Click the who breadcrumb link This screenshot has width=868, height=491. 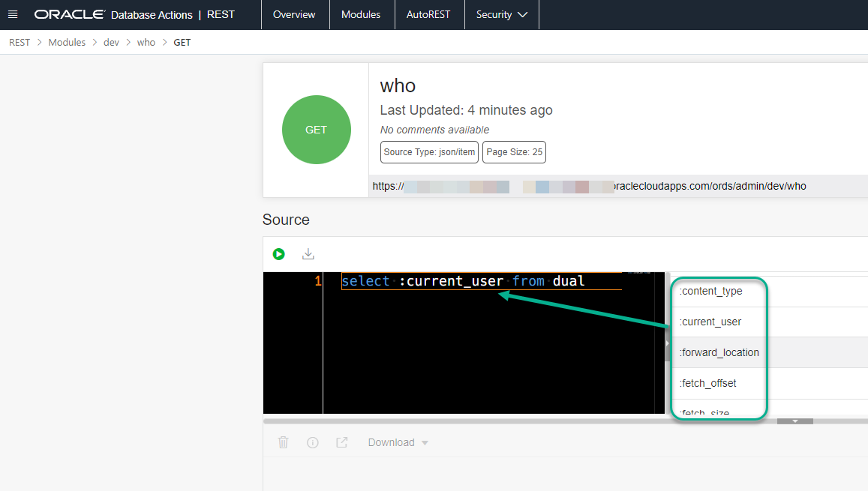click(146, 42)
